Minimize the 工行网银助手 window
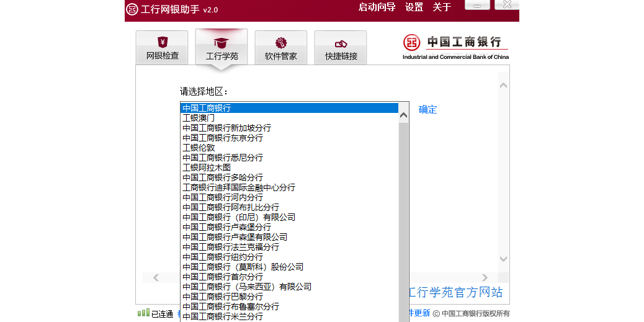The height and width of the screenshot is (322, 644). pos(477,5)
